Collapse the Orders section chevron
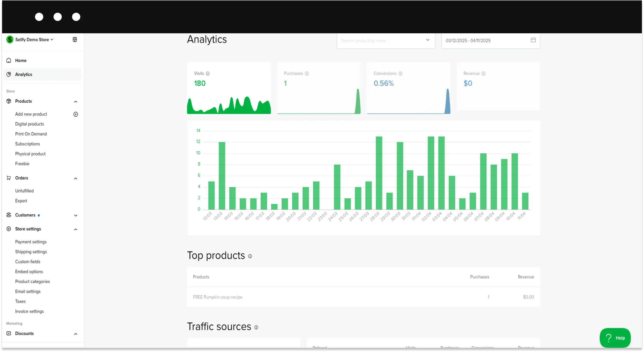This screenshot has width=644, height=352. click(x=76, y=178)
